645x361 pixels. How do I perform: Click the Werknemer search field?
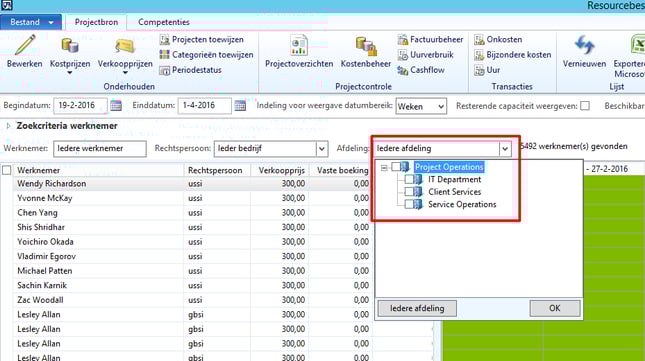coord(100,149)
